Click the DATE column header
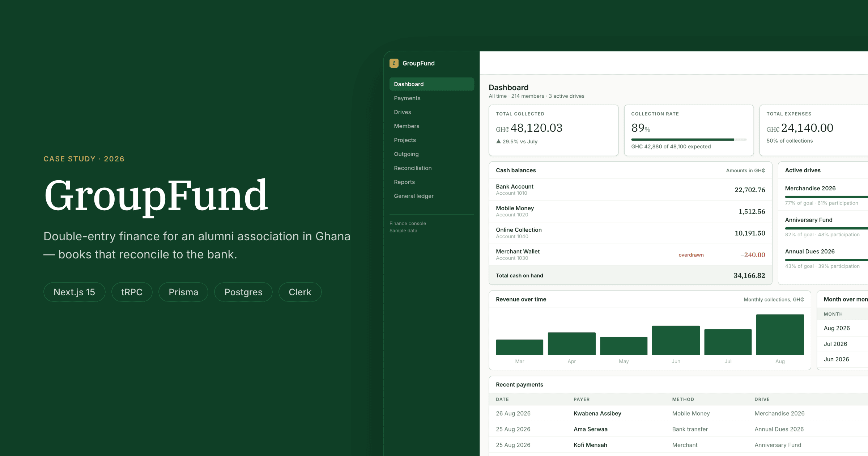 (x=502, y=399)
